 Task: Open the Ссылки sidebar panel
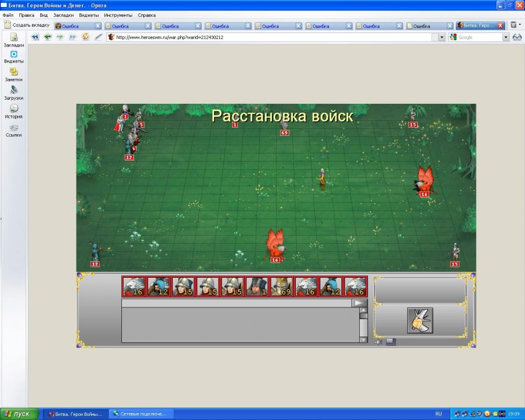[x=14, y=131]
